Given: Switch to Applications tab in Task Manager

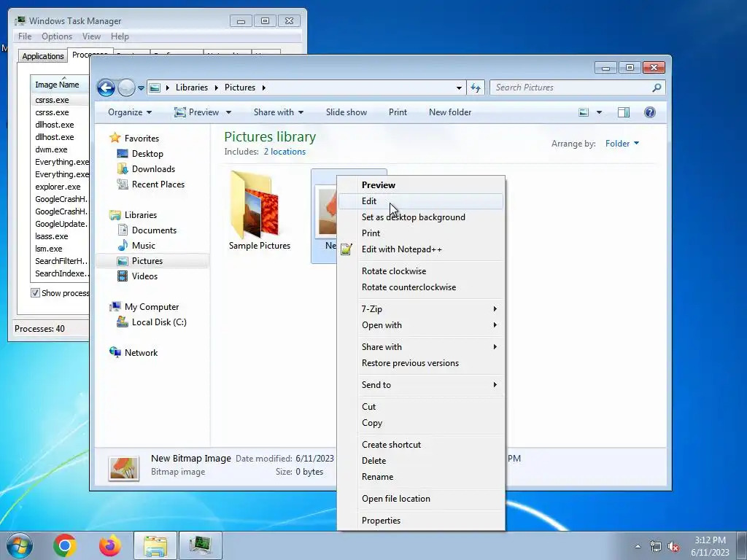Looking at the screenshot, I should (x=43, y=56).
